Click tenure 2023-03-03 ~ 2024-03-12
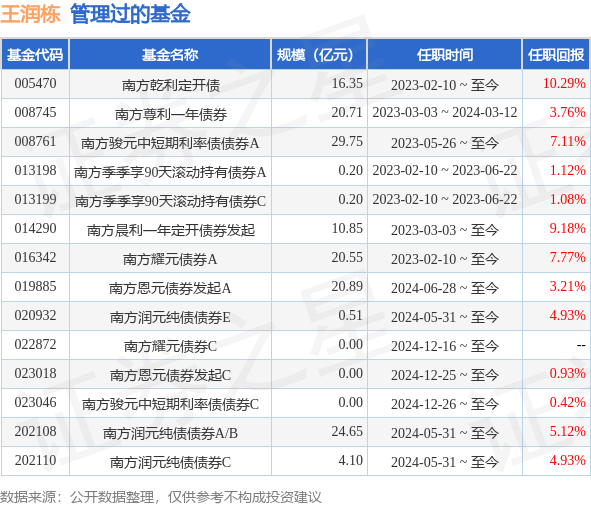The image size is (591, 506). click(x=445, y=113)
